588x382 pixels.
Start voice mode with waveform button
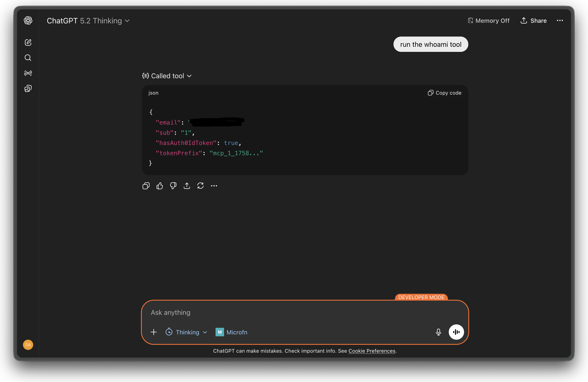(x=456, y=332)
